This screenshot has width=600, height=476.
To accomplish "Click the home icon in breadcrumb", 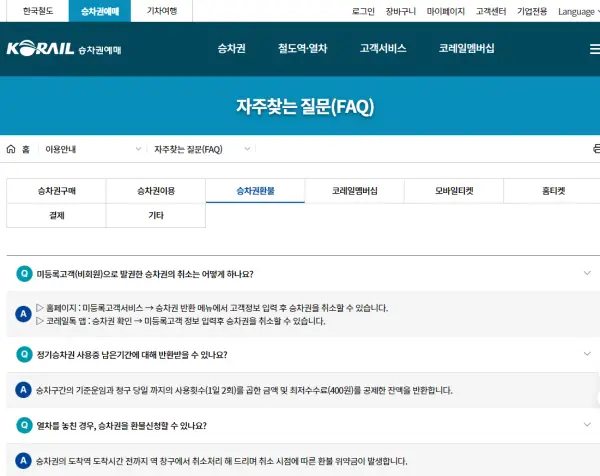I will [11, 149].
